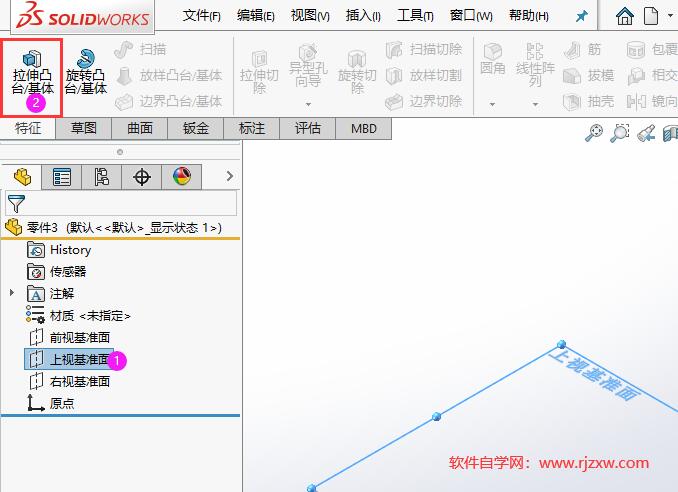Select Boundary Cut (边界切除)

point(424,102)
